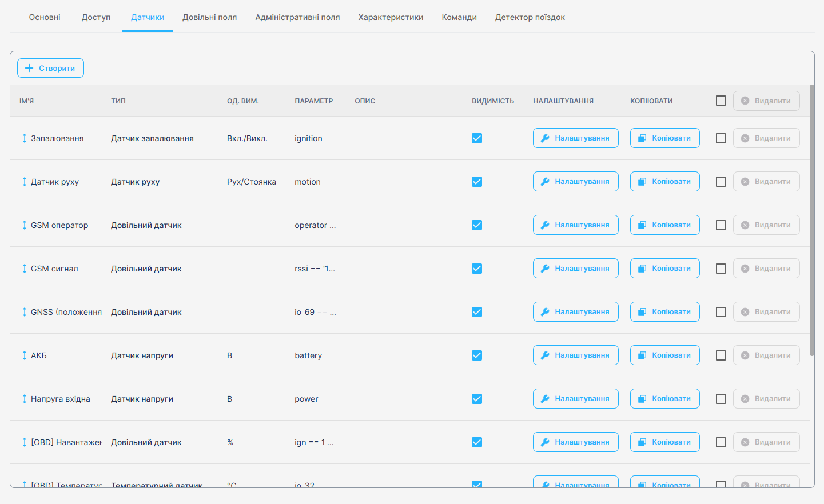824x504 pixels.
Task: Copy the motion sensor row
Action: (x=664, y=182)
